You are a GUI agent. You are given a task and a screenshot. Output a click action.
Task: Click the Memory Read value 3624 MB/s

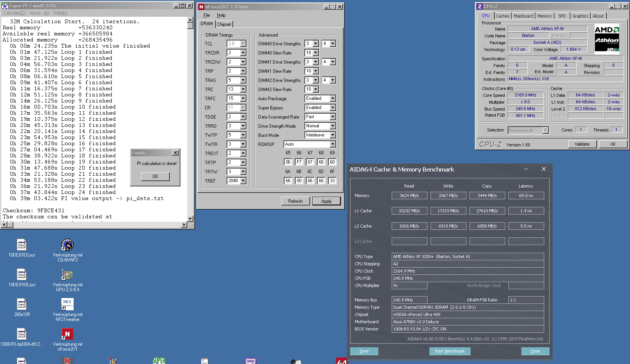(x=409, y=196)
